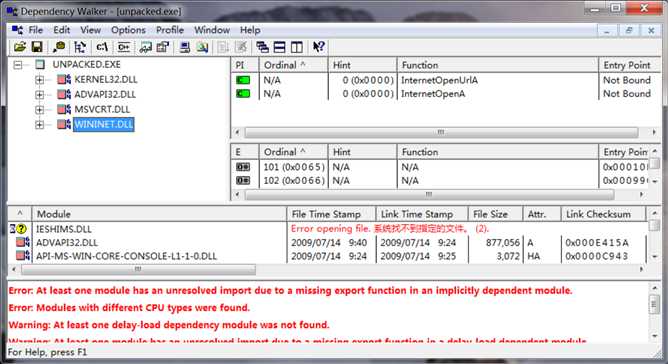Sort imports by Ordinal column header
668x364 pixels.
[294, 65]
